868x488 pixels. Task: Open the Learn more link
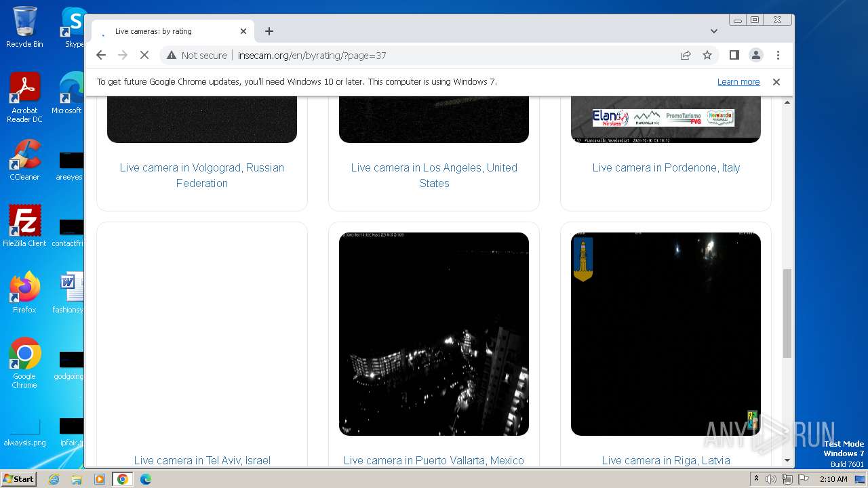pyautogui.click(x=738, y=81)
